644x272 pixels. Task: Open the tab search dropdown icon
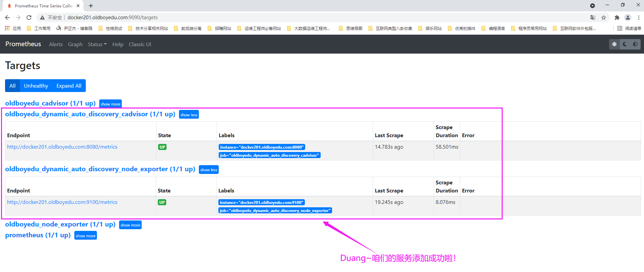(593, 6)
